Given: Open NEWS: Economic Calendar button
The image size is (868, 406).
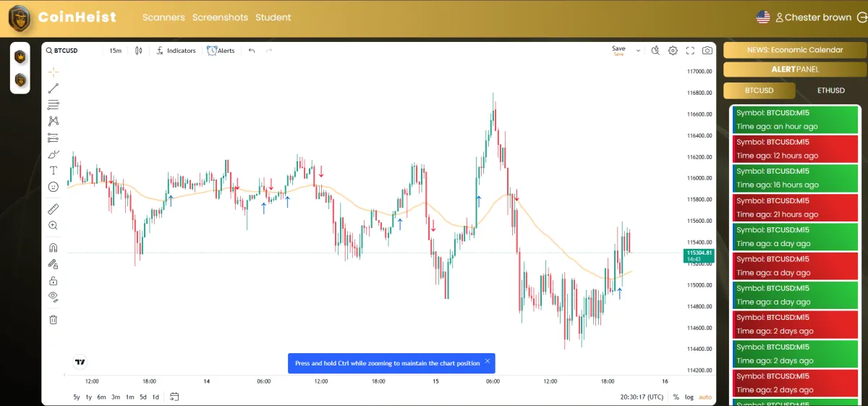Looking at the screenshot, I should pos(794,50).
